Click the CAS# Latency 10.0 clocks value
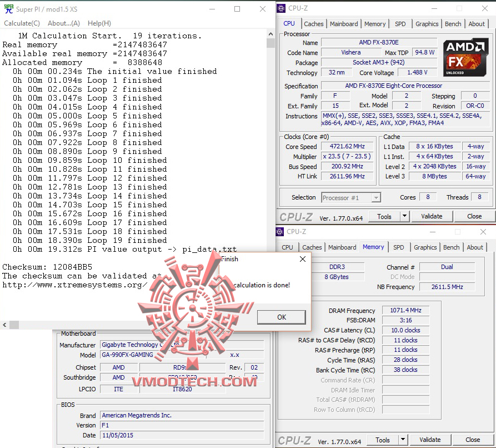 tap(405, 330)
